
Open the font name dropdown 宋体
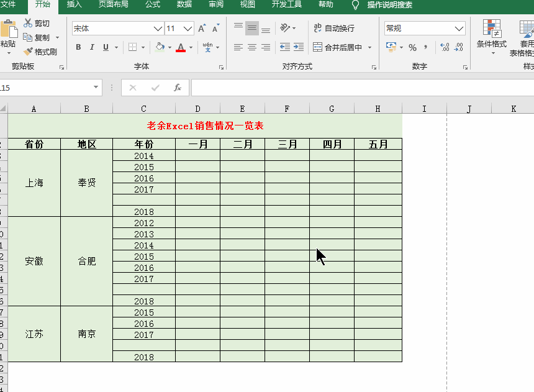[x=158, y=29]
